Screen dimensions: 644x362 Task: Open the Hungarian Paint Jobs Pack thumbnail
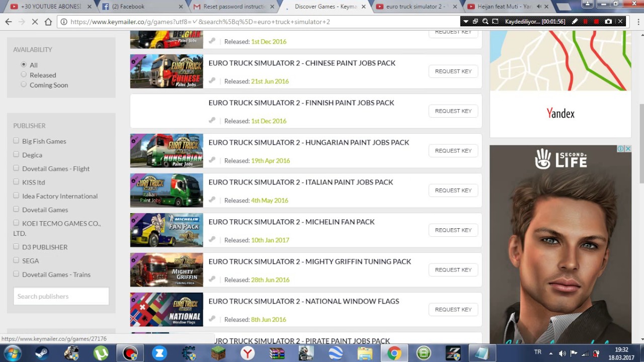[x=167, y=151]
